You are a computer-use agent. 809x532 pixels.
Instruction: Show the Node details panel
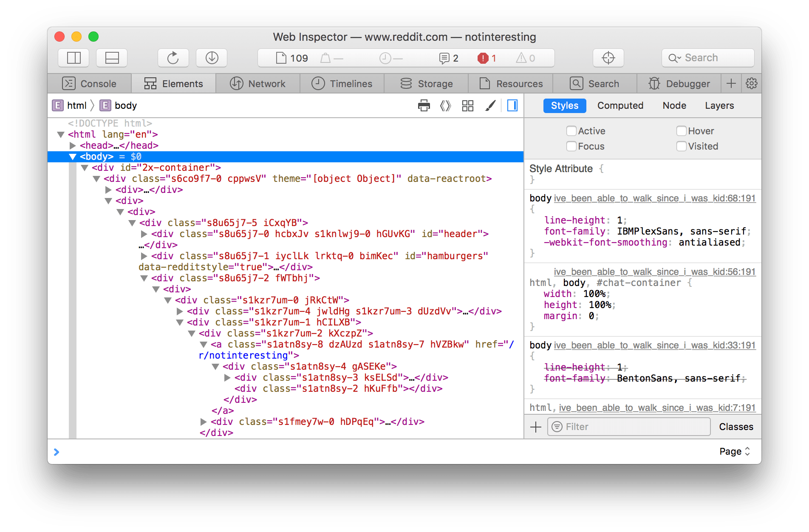[674, 105]
